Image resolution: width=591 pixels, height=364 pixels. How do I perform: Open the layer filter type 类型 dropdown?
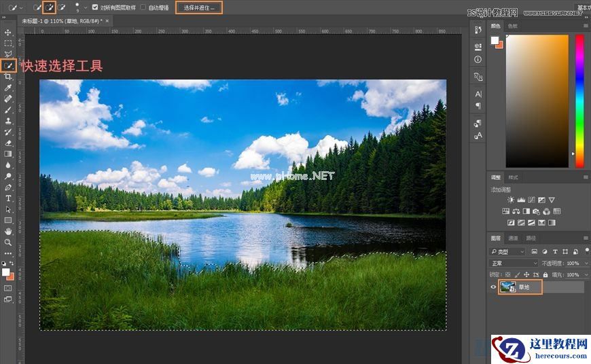[507, 251]
